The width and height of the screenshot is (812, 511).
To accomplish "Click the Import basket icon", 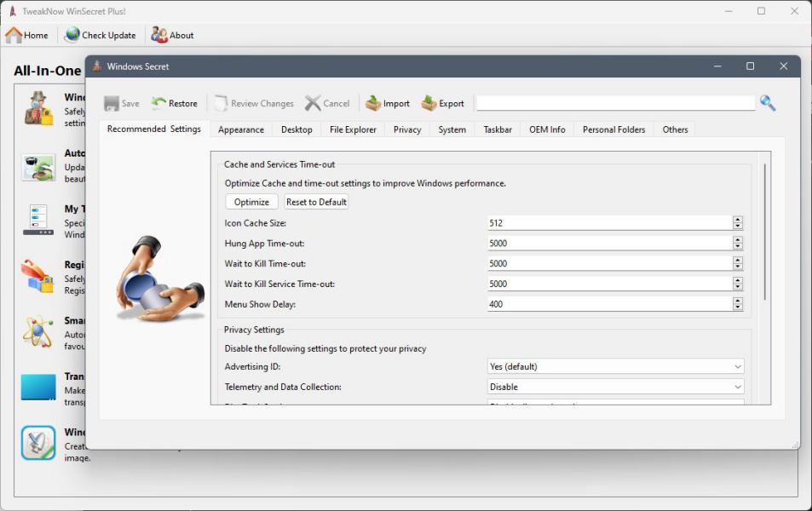I will pos(373,104).
